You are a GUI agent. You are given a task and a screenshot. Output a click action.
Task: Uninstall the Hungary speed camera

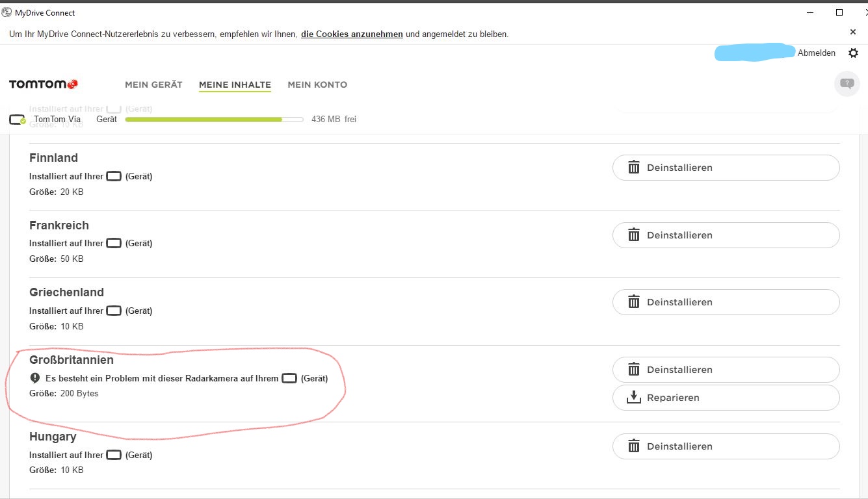point(726,446)
